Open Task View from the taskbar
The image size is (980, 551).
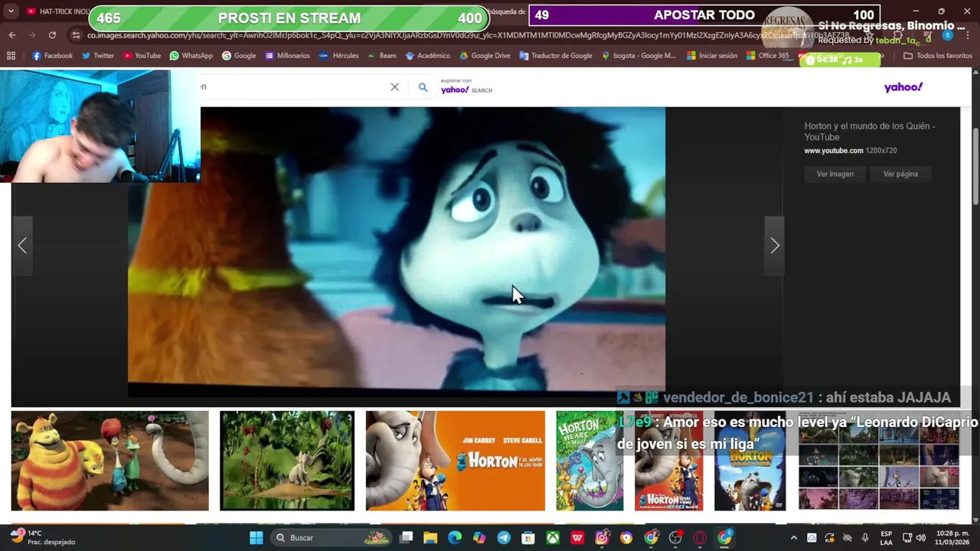(406, 537)
